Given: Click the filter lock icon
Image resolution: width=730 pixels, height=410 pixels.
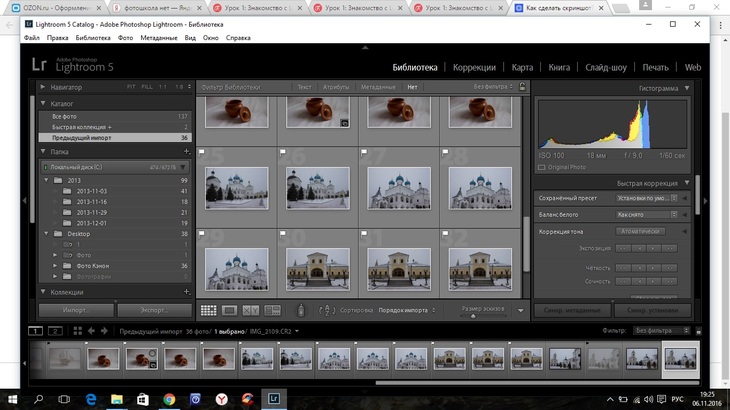Looking at the screenshot, I should pos(521,87).
